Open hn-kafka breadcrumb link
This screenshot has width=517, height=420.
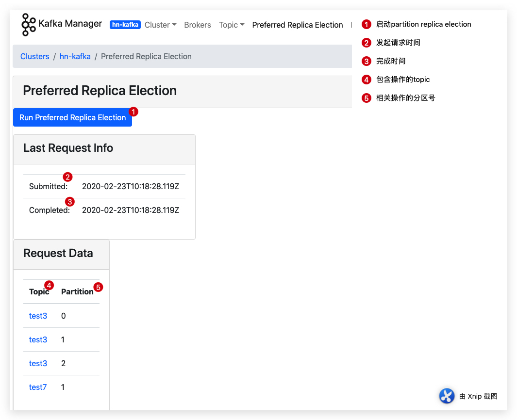tap(75, 56)
